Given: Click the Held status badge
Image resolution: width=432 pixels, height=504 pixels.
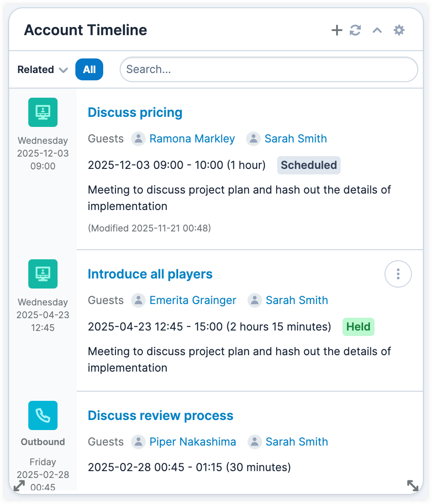Looking at the screenshot, I should coord(358,327).
